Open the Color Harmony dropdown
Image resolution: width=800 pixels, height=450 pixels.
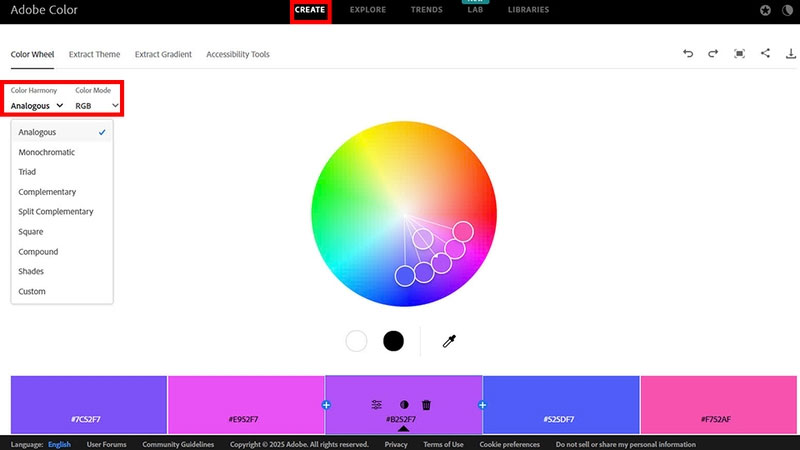(37, 105)
